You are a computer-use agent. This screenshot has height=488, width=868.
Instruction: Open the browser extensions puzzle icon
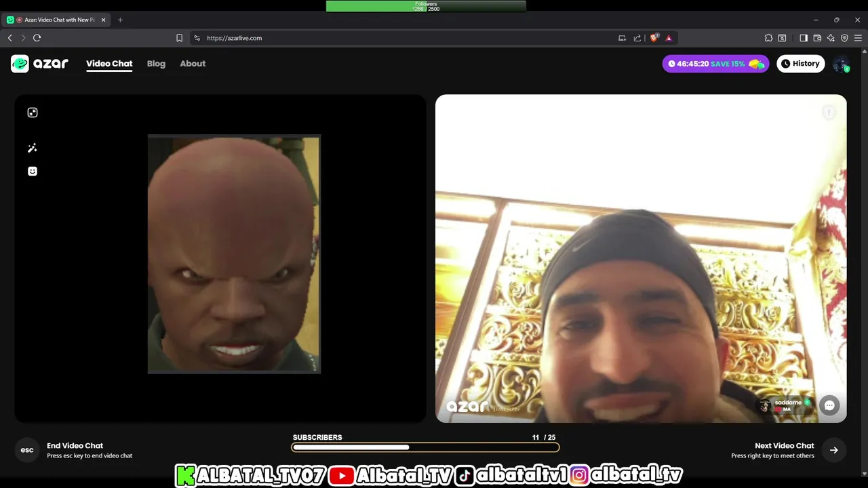(x=768, y=38)
